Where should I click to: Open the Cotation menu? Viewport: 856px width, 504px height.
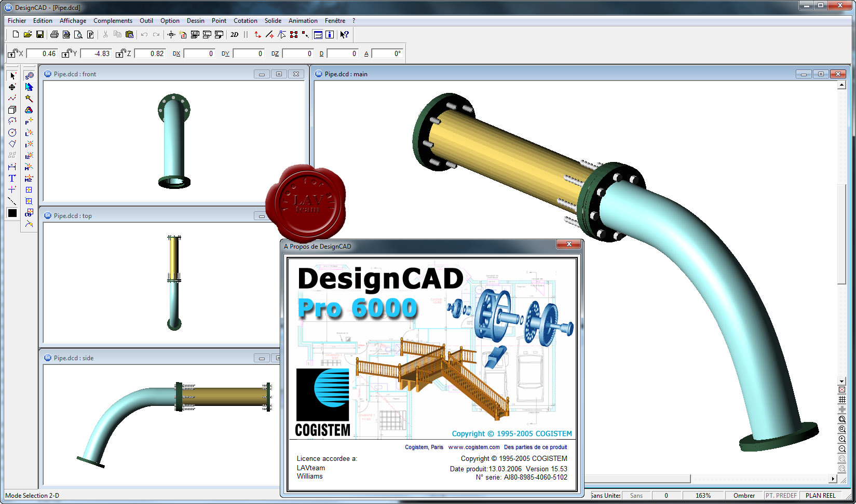[246, 21]
